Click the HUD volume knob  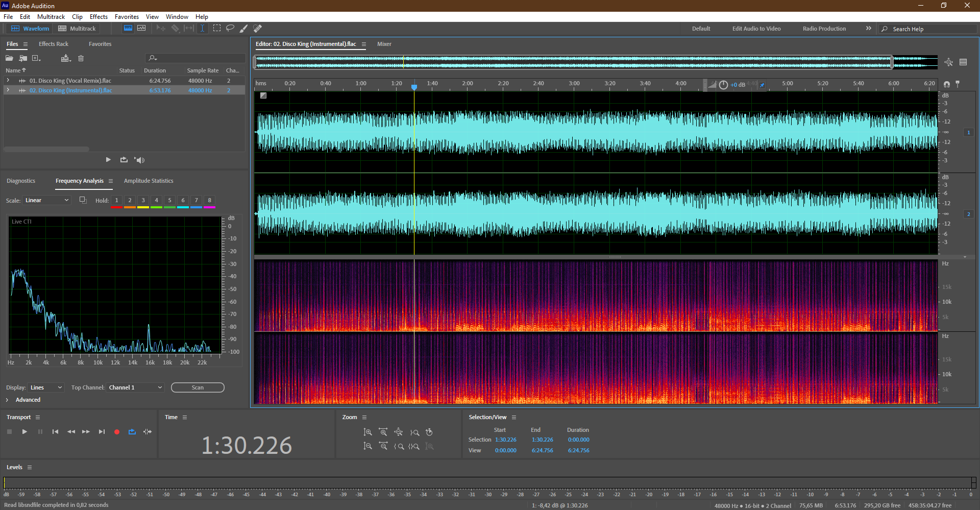[723, 85]
